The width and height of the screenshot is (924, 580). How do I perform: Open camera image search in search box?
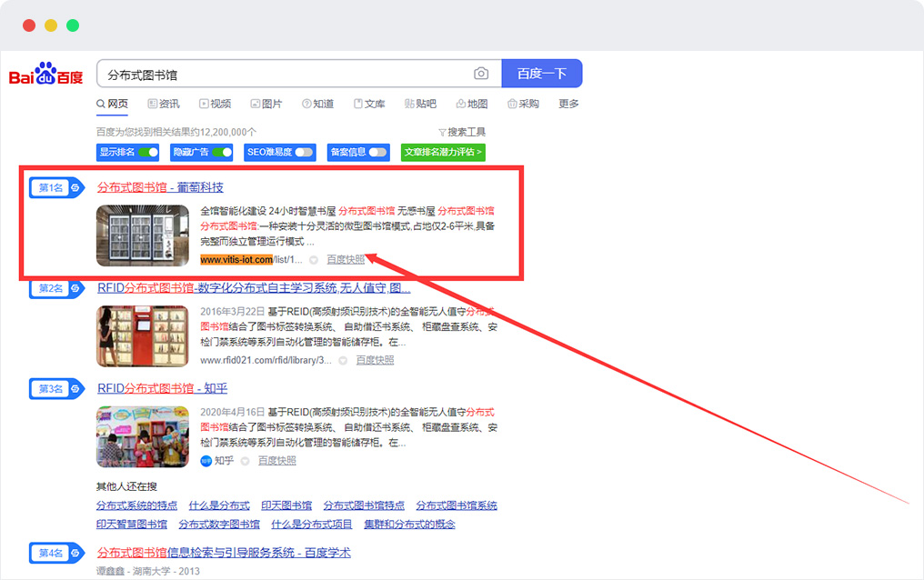tap(481, 74)
